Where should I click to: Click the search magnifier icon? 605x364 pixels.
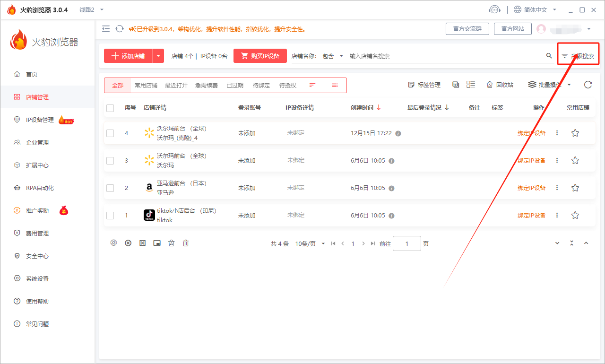pyautogui.click(x=549, y=56)
